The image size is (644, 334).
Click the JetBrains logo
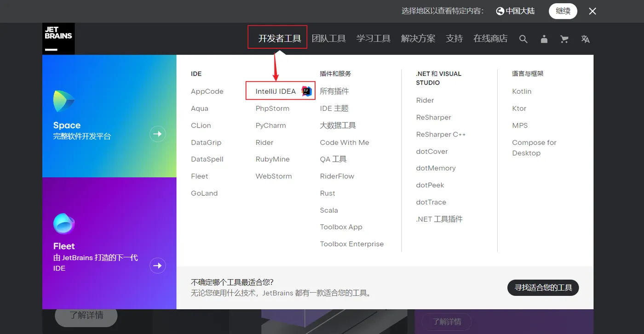pos(58,39)
